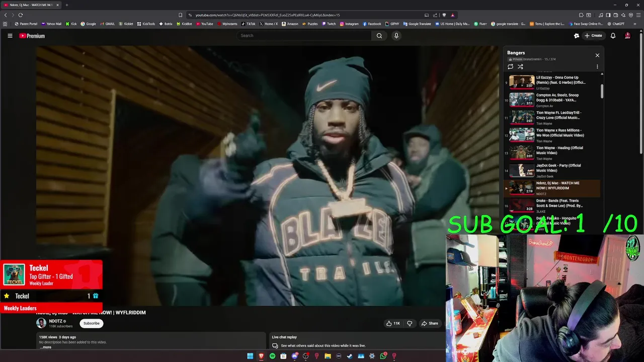Select Ndotz WATCH ME NOW playlist entry
The width and height of the screenshot is (644, 362).
pyautogui.click(x=552, y=188)
